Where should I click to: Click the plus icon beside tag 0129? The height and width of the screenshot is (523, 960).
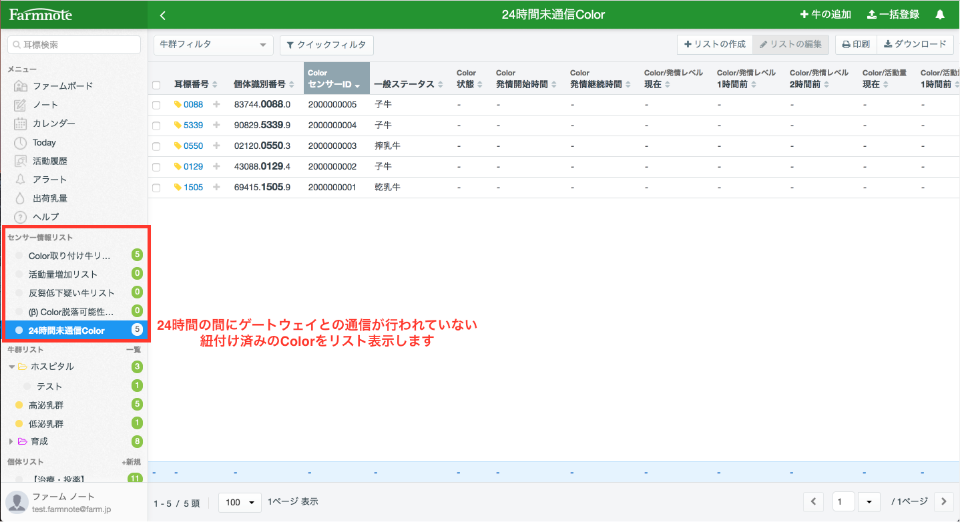tap(216, 167)
